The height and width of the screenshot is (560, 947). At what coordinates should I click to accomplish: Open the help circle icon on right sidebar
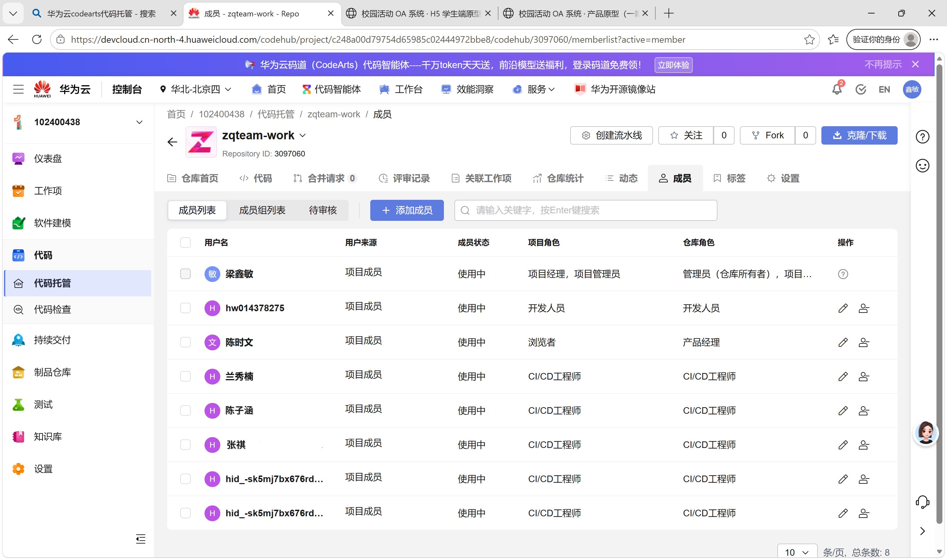click(922, 137)
